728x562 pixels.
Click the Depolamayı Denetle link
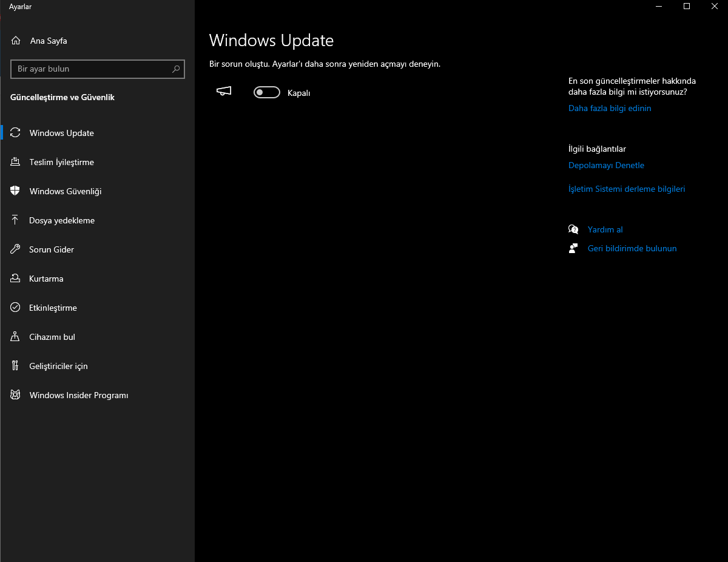click(x=606, y=165)
